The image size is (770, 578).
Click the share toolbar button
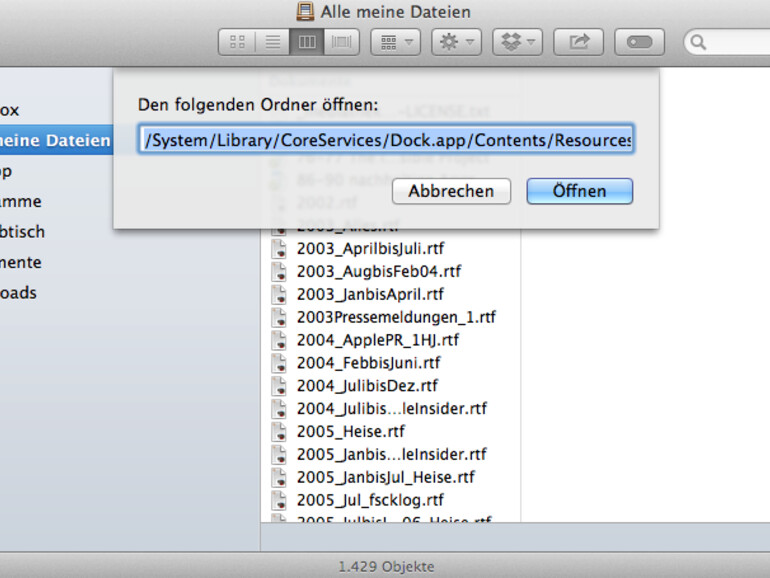(578, 42)
